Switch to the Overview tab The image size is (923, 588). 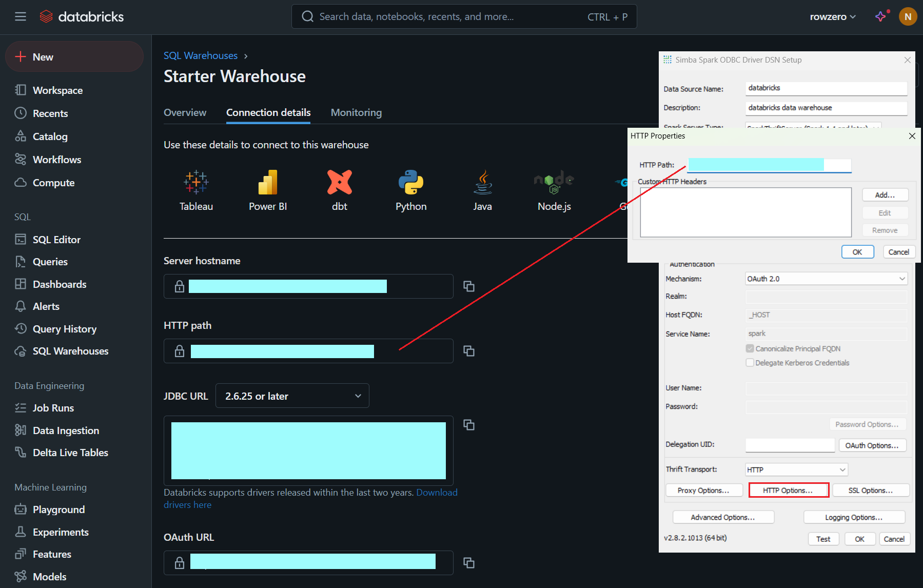pyautogui.click(x=185, y=112)
